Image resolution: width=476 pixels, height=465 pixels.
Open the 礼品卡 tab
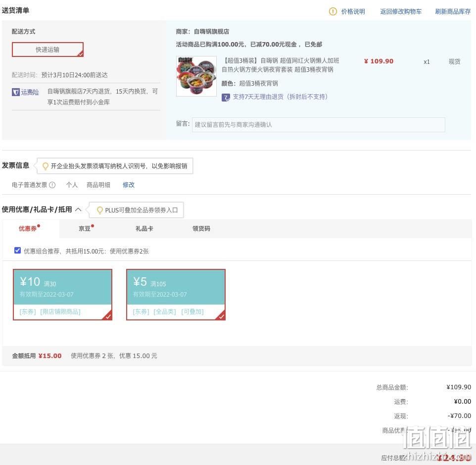144,228
